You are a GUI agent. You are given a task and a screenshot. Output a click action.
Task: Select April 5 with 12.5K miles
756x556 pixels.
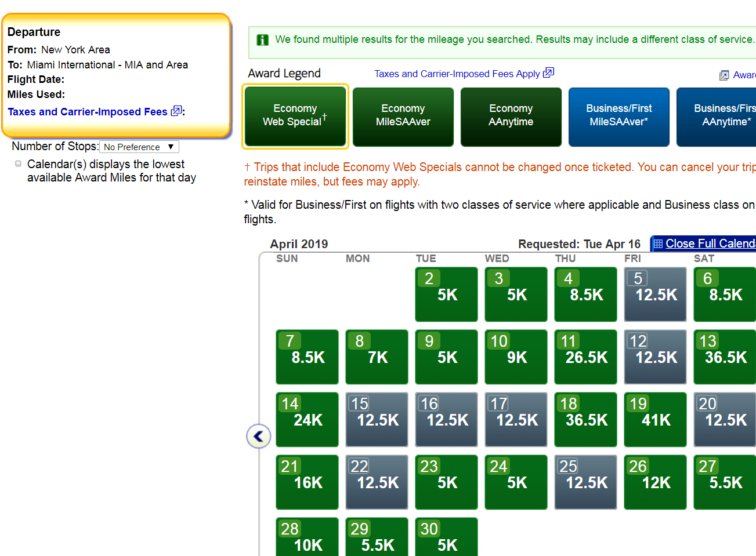pos(656,295)
